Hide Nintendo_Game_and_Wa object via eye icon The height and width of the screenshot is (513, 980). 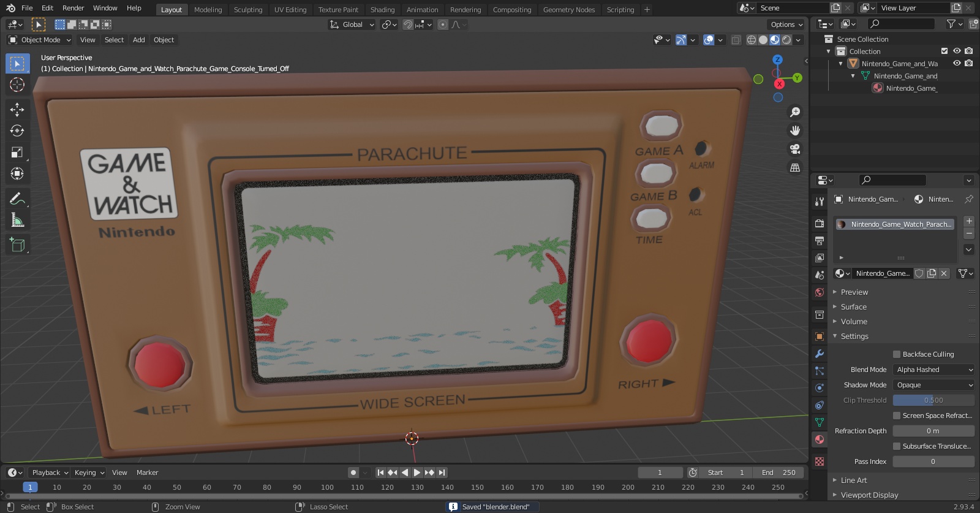pos(957,63)
